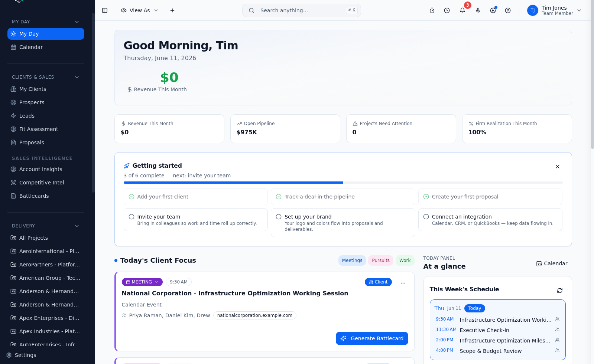This screenshot has width=594, height=364.
Task: Click the Getting started progress bar
Action: 343,183
